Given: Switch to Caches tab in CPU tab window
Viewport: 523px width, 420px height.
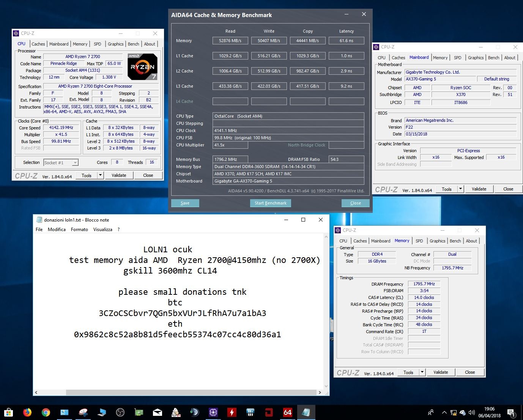Looking at the screenshot, I should [x=38, y=44].
